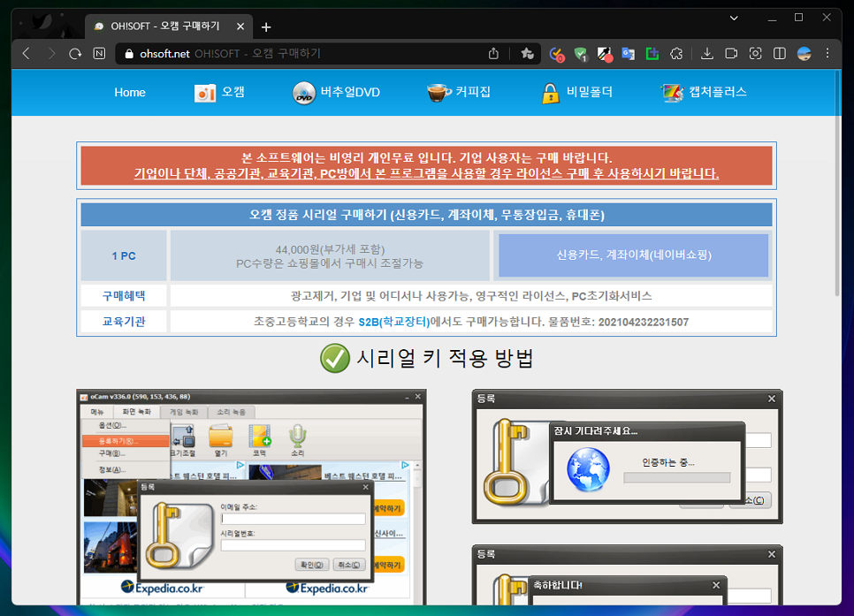Viewport: 854px width, 616px height.
Task: Bookmark page with the star icon
Action: (x=527, y=53)
